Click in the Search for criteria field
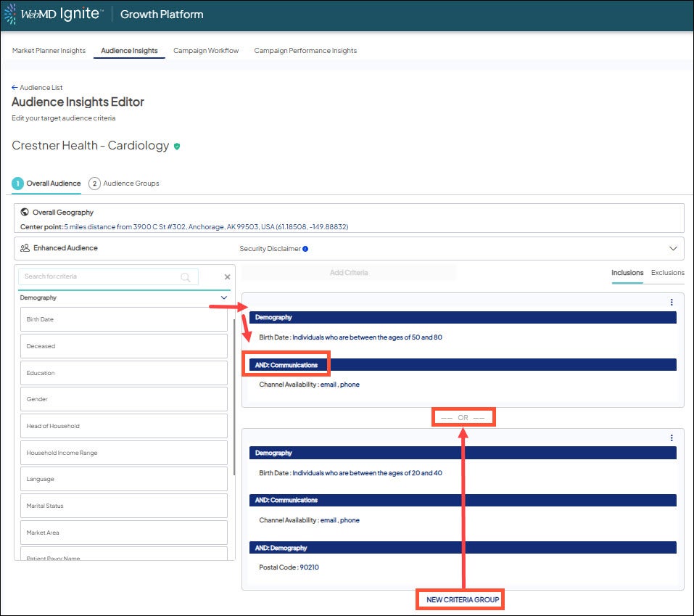The width and height of the screenshot is (694, 616). pyautogui.click(x=100, y=276)
